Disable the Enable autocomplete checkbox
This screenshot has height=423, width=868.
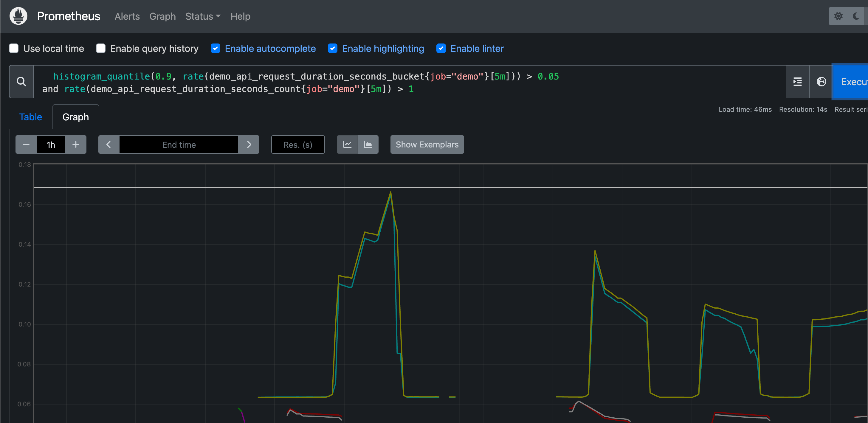216,49
